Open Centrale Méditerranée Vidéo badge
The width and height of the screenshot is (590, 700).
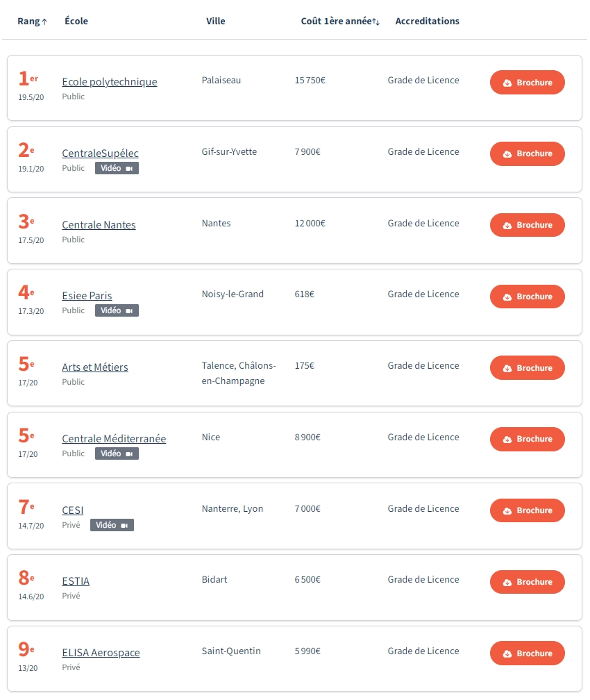117,453
